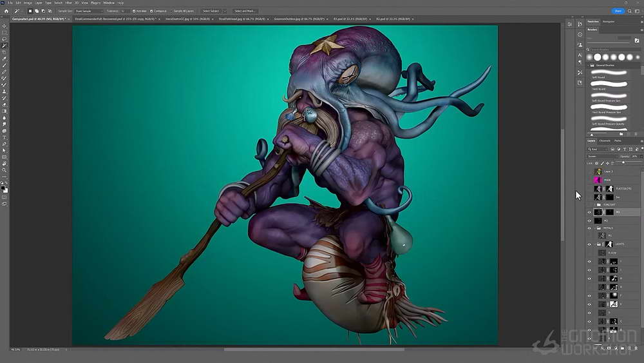Collapse the General Brushes folder
Viewport: 644px width, 363px height.
(587, 65)
